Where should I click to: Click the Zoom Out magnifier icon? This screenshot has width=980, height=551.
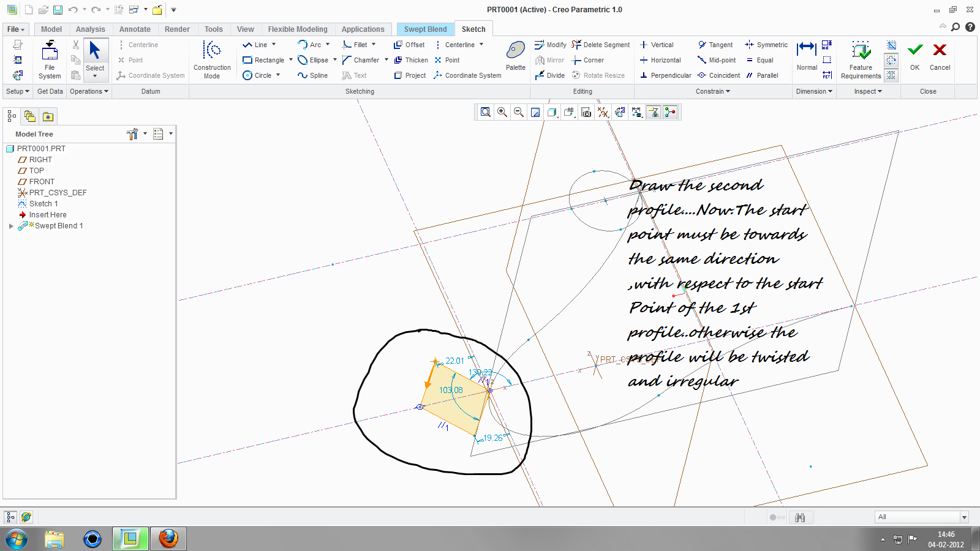519,112
